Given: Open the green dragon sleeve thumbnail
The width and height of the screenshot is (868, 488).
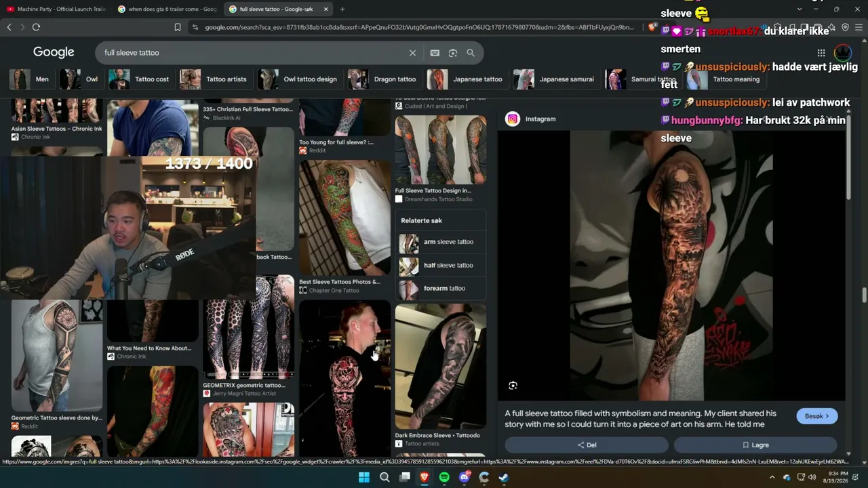Looking at the screenshot, I should tap(344, 217).
